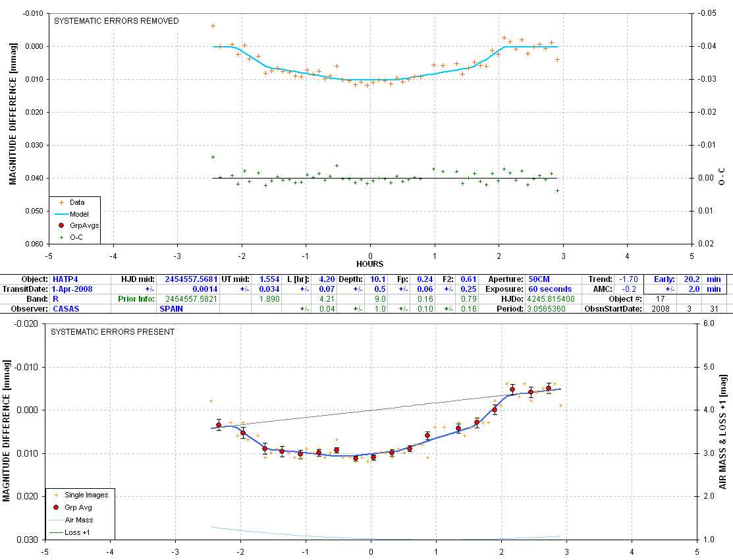The height and width of the screenshot is (560, 733).
Task: Click the Air Mass legend entry
Action: pos(72,520)
